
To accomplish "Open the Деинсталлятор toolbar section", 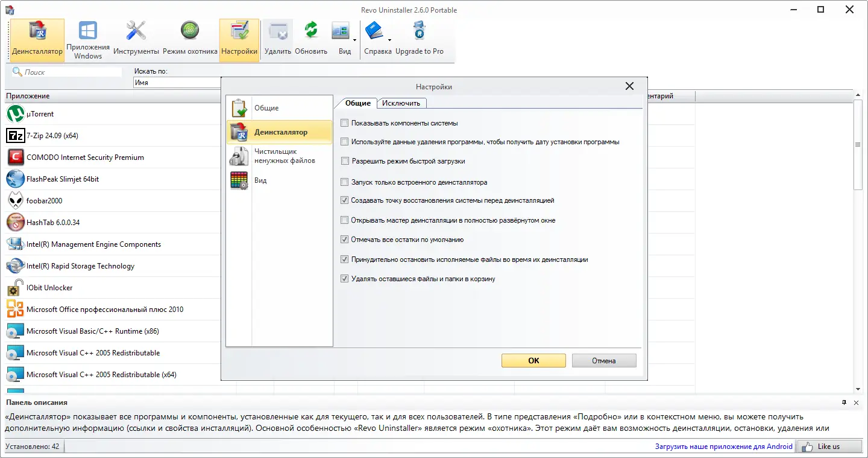I will (x=37, y=40).
